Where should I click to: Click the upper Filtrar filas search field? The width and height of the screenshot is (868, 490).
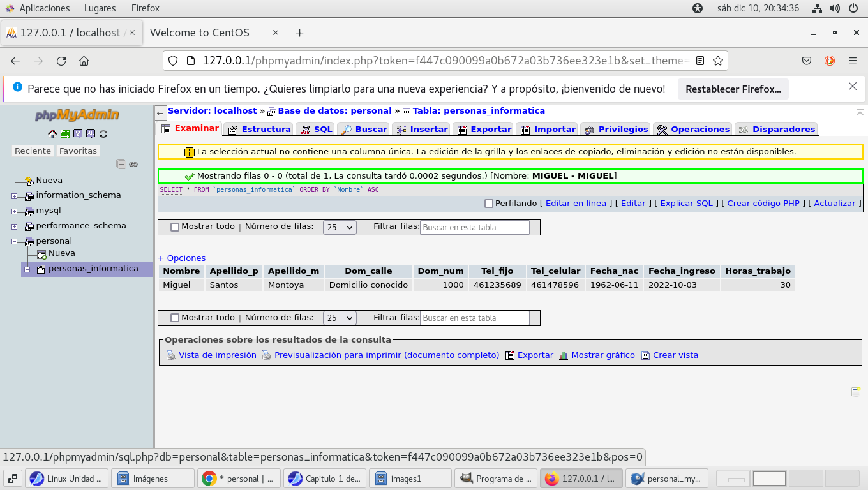[x=475, y=227]
